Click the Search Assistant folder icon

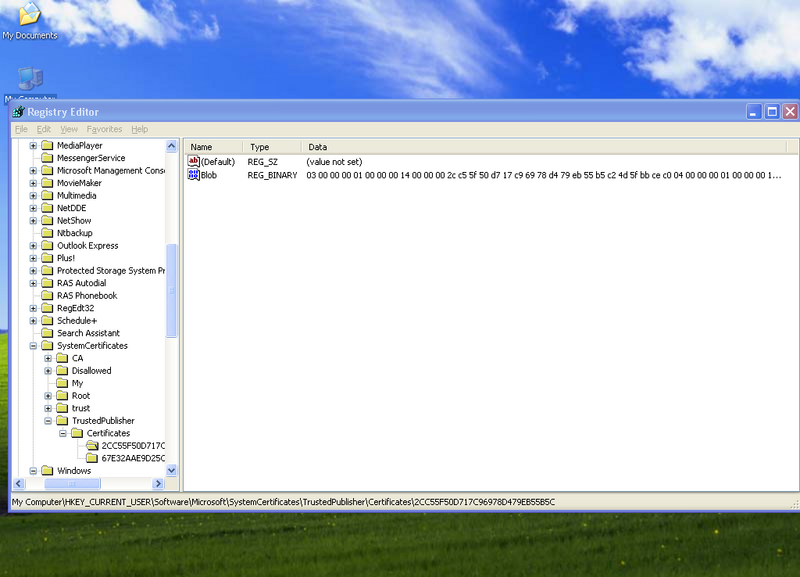[x=47, y=333]
